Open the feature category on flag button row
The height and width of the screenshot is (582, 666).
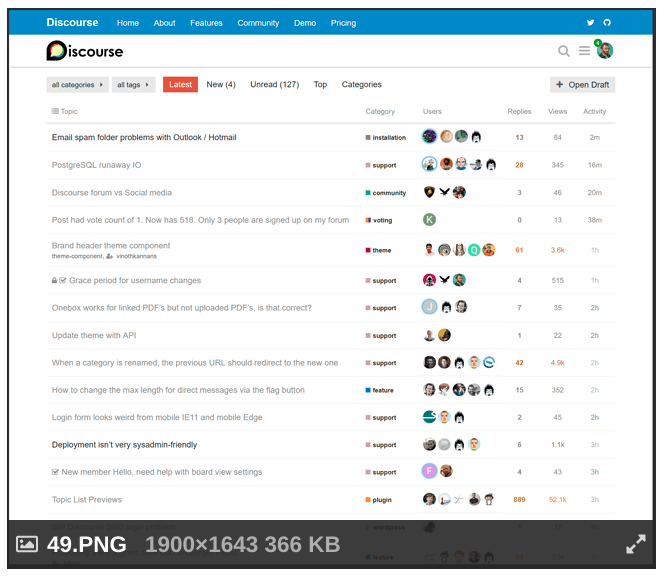pos(379,390)
